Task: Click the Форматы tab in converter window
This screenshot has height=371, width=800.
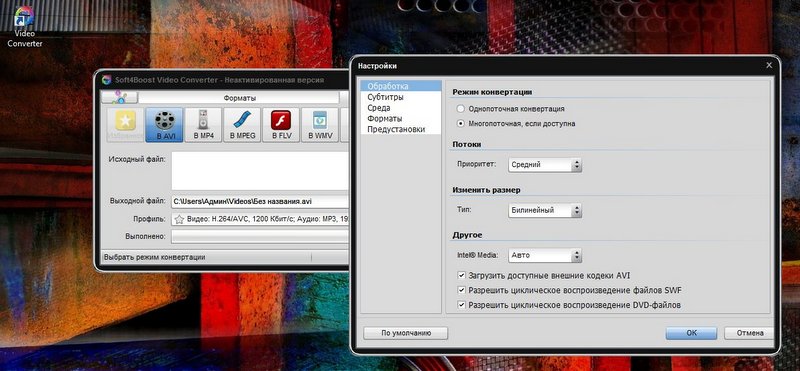Action: pyautogui.click(x=239, y=98)
